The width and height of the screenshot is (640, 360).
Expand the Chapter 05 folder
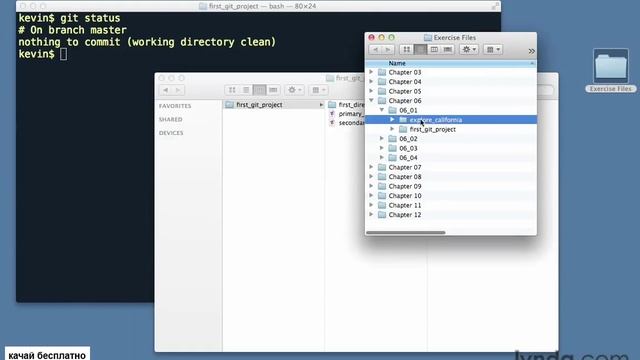click(x=371, y=91)
